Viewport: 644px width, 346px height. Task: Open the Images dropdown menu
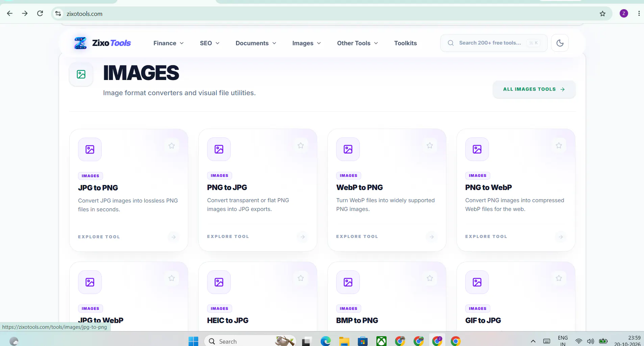[x=306, y=43]
